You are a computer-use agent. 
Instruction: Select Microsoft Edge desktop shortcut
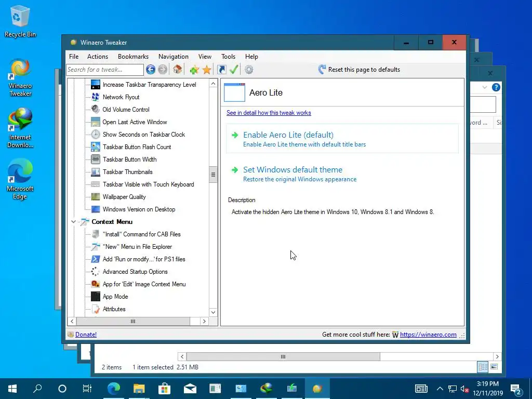point(20,179)
